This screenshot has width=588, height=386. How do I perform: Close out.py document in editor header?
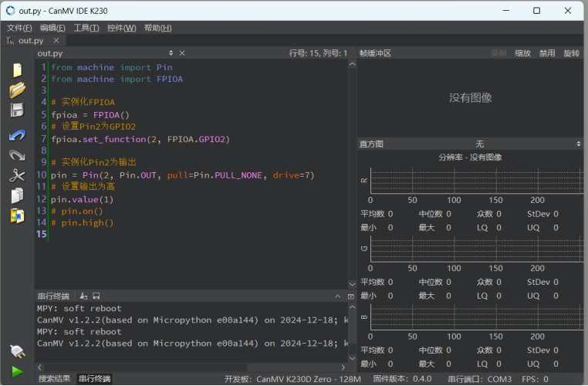coord(182,53)
